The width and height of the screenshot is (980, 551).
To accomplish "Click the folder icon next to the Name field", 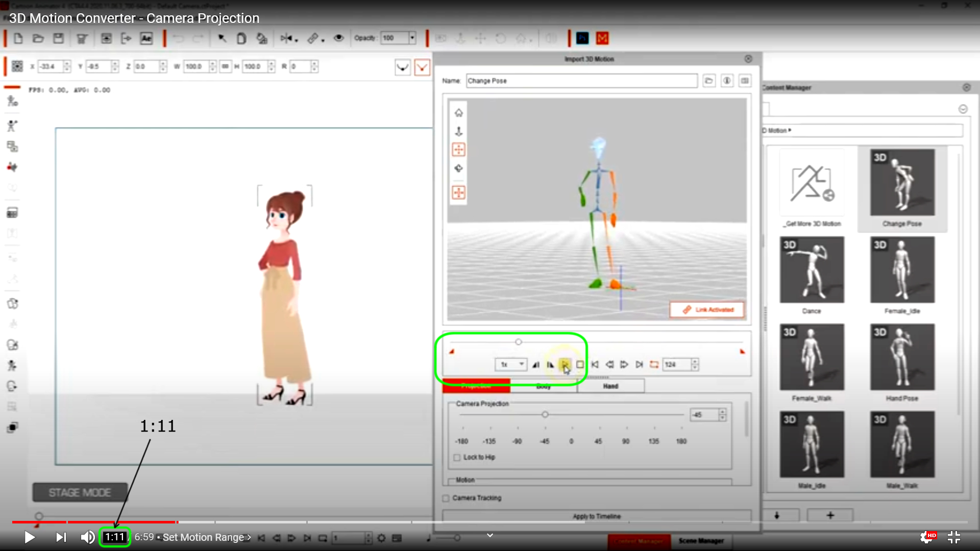I will coord(709,81).
